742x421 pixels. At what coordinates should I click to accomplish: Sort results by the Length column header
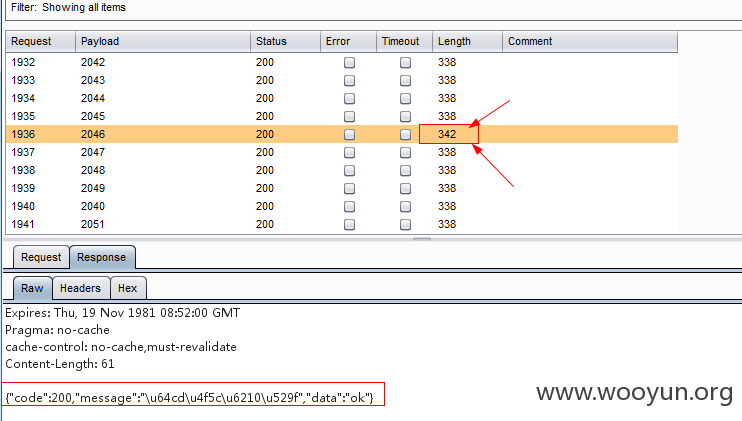point(468,42)
